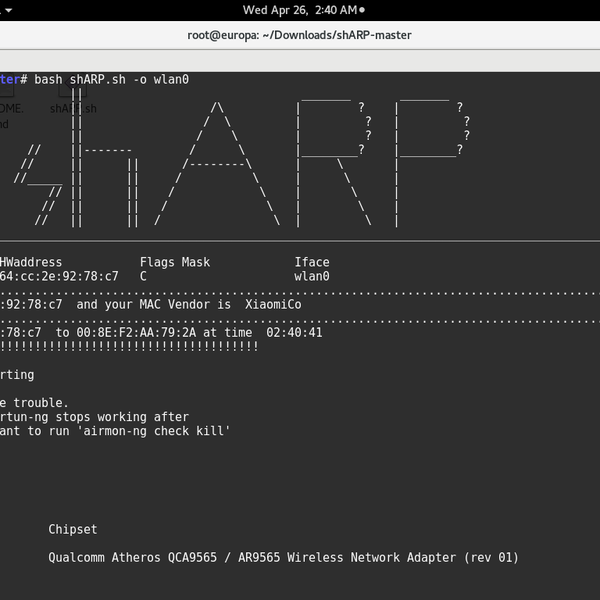Select the HWaddress column header
Screen dimensions: 600x600
[x=31, y=262]
